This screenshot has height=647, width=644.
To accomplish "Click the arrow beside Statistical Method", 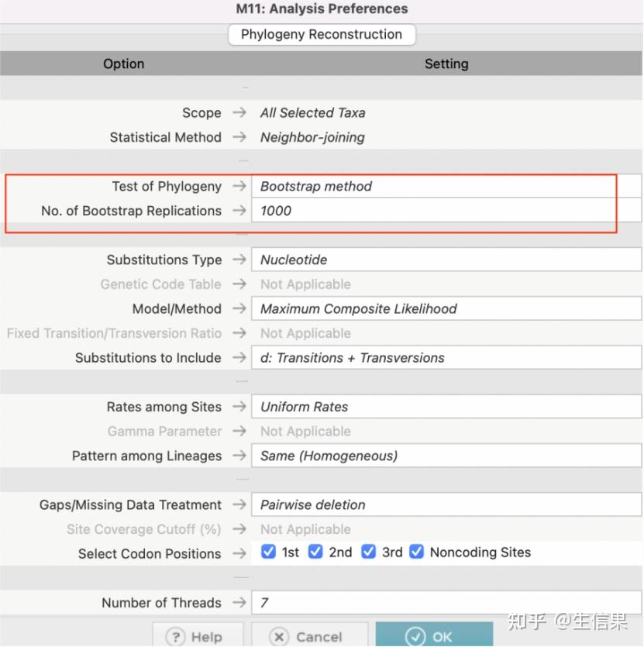I will 239,136.
